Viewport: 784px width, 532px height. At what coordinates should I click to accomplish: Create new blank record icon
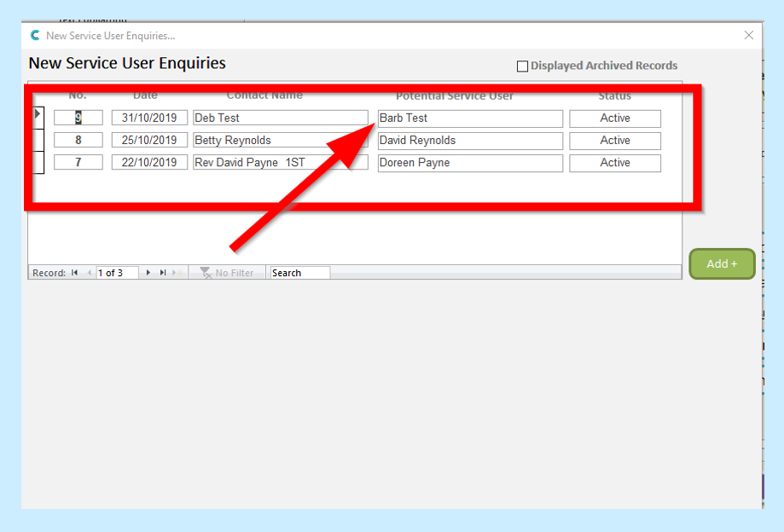tap(176, 273)
